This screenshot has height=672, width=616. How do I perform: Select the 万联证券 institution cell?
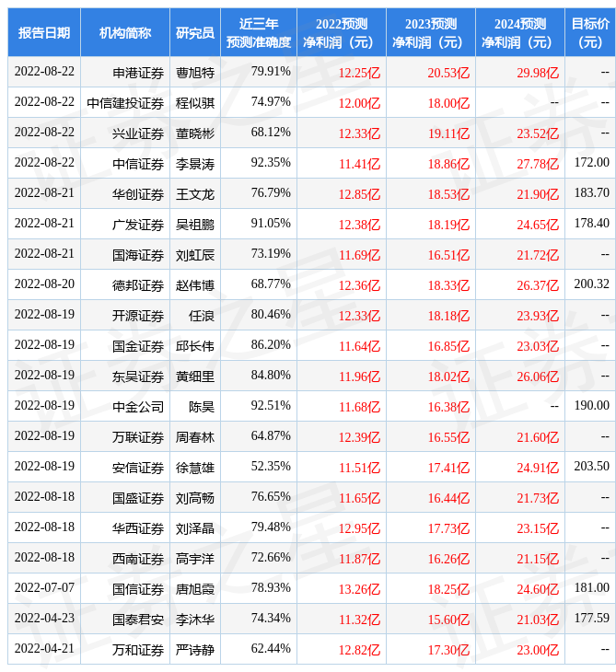[x=124, y=437]
